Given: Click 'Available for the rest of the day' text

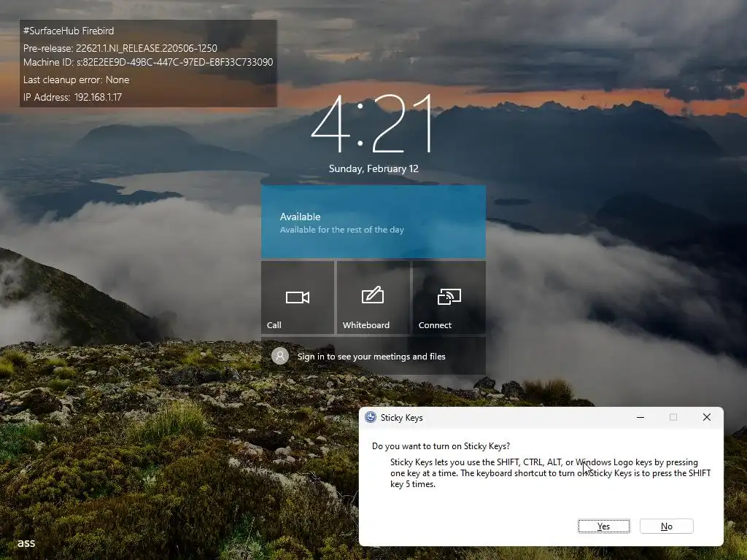Looking at the screenshot, I should [341, 230].
